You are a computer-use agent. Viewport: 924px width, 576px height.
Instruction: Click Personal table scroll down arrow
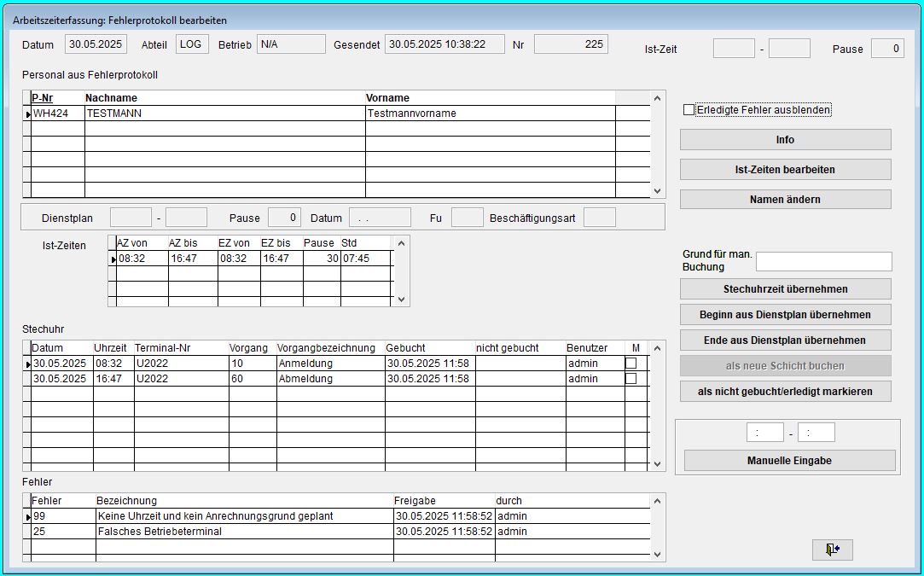pyautogui.click(x=658, y=191)
